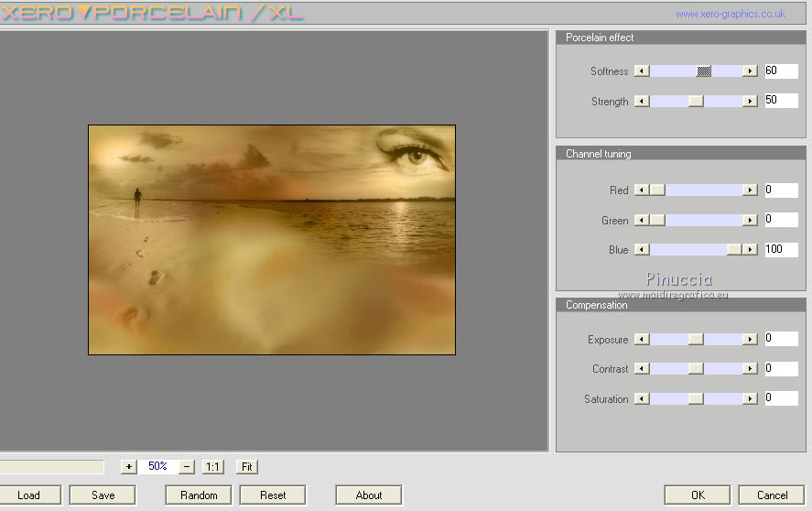This screenshot has width=812, height=511.
Task: Cancel the Porcelain filter dialog
Action: 772,495
